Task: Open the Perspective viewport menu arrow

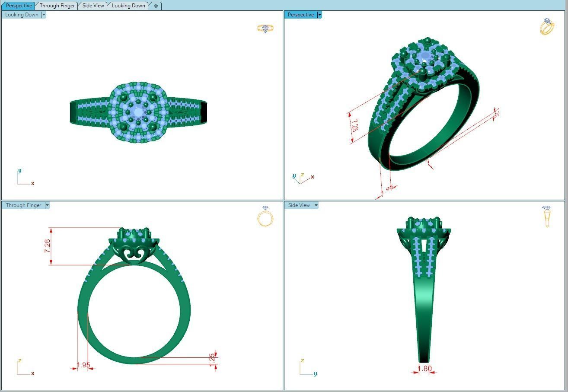Action: pos(319,15)
